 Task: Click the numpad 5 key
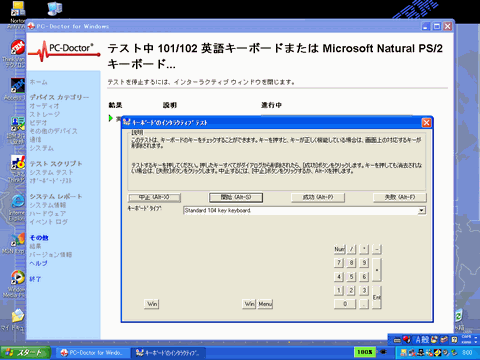coord(352,276)
